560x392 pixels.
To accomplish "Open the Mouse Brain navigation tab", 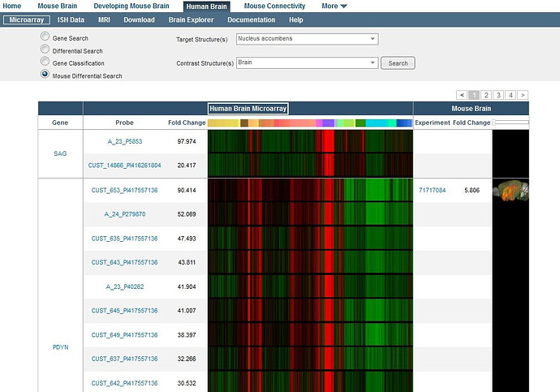I will click(57, 6).
